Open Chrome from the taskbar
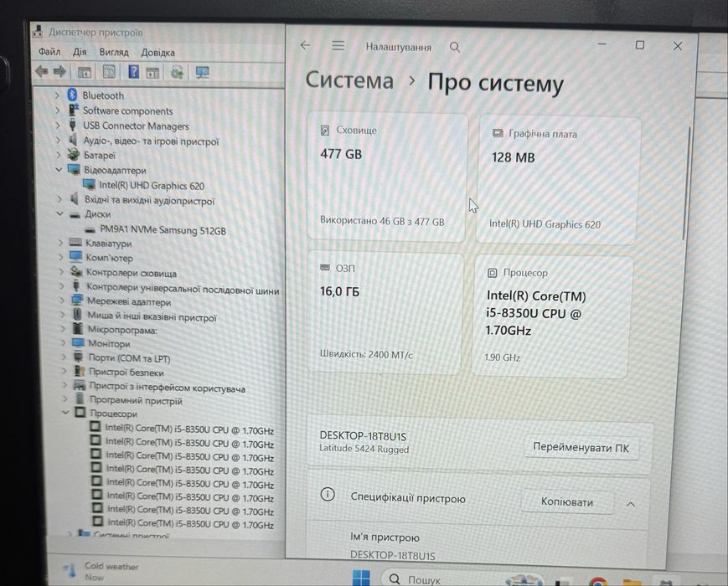Image resolution: width=728 pixels, height=586 pixels. (598, 581)
